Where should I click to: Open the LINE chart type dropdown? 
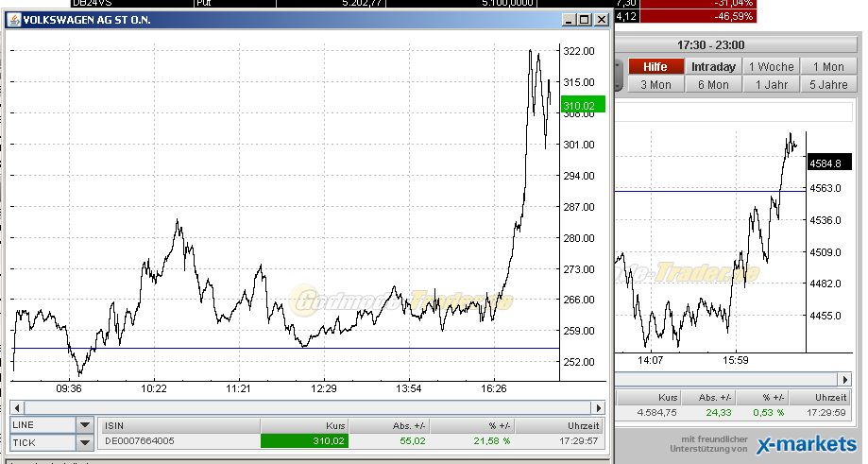[84, 424]
